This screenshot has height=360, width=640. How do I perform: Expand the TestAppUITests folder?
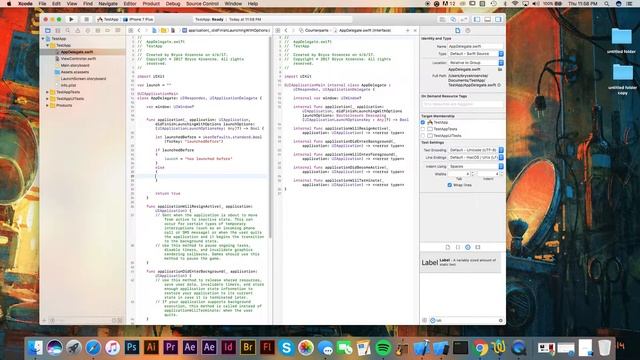pyautogui.click(x=47, y=99)
